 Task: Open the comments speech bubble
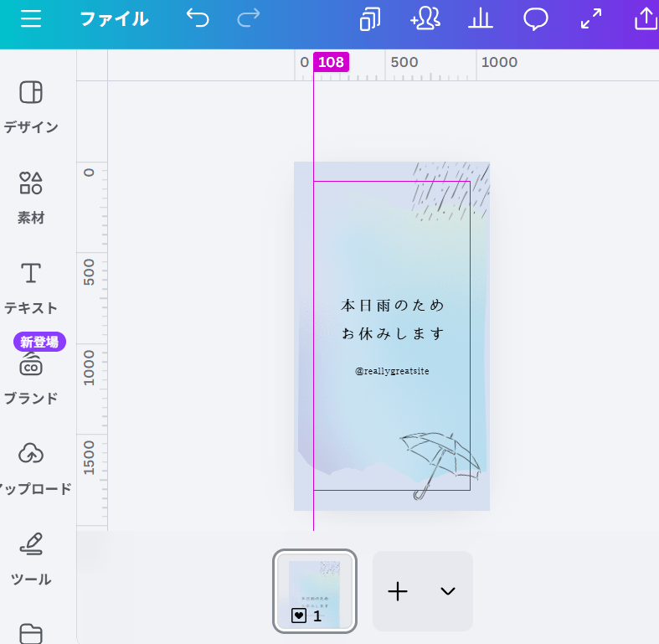(x=535, y=20)
